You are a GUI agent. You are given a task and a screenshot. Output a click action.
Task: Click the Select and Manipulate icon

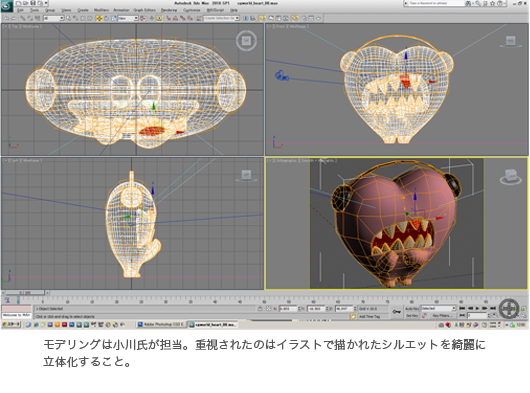pos(152,18)
